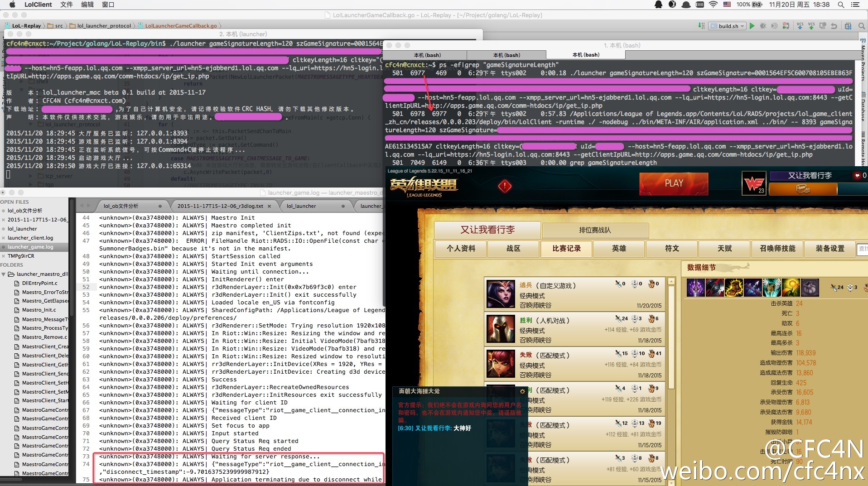The width and height of the screenshot is (868, 486).
Task: Open the 召唤师技能 summoner spells tab
Action: (x=777, y=249)
